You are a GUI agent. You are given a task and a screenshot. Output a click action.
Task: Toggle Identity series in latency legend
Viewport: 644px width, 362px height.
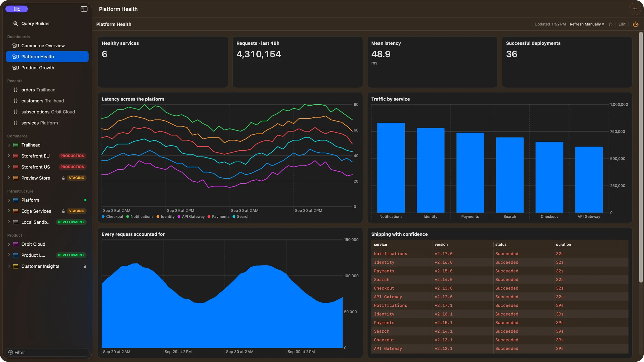point(166,216)
